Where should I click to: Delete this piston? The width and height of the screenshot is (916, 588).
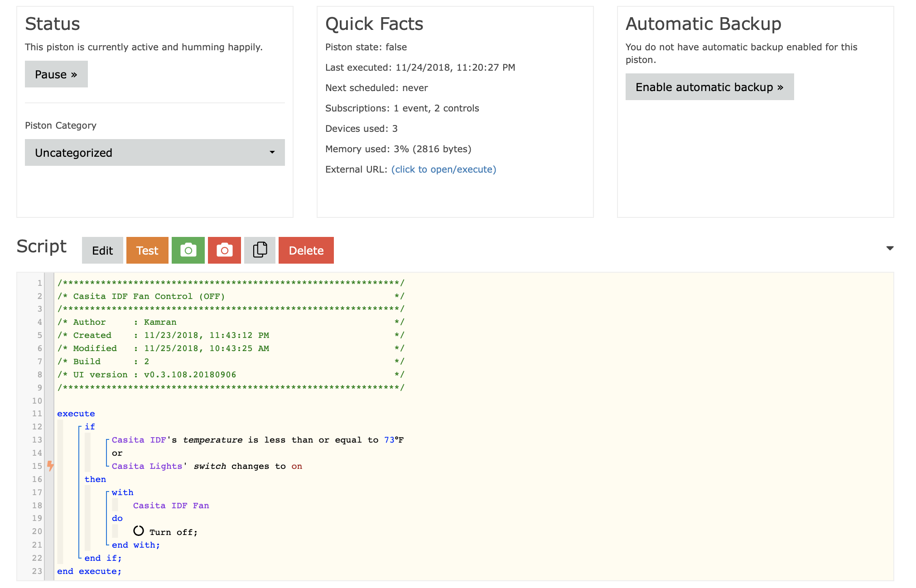[306, 250]
